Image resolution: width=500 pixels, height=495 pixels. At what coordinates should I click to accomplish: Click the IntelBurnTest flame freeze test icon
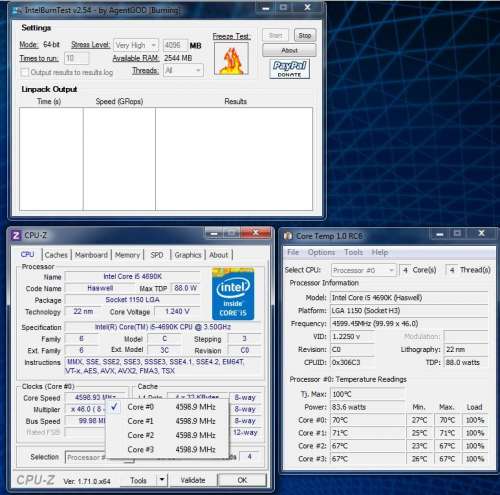tap(231, 59)
